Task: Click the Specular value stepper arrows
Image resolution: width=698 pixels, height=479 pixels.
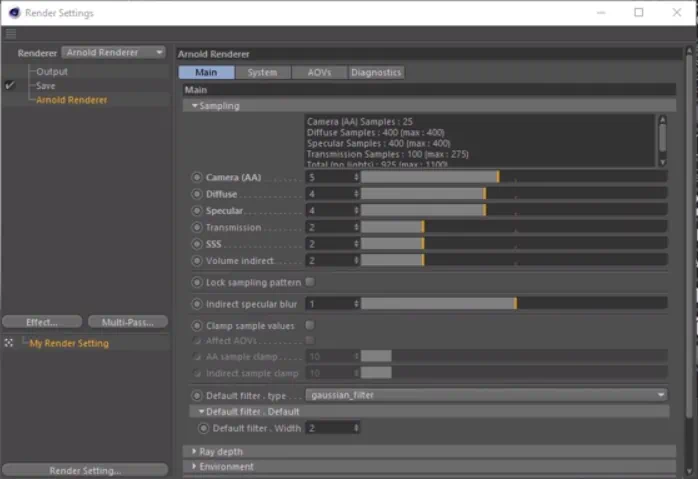Action: point(356,211)
